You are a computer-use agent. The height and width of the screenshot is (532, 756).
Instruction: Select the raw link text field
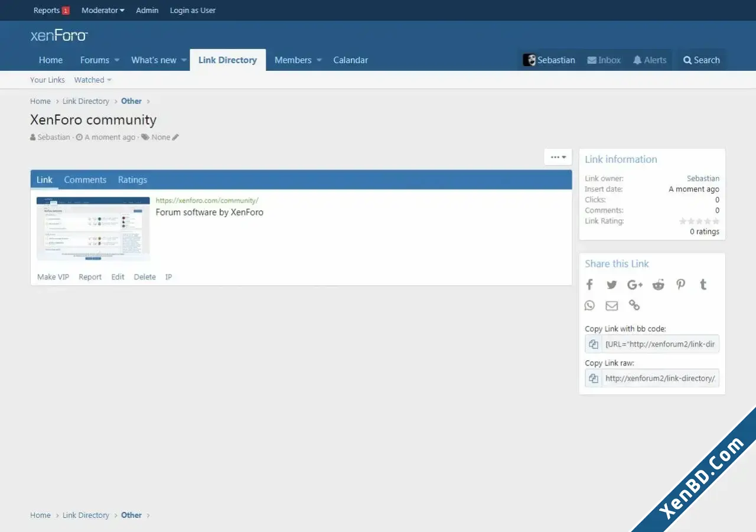click(x=660, y=378)
